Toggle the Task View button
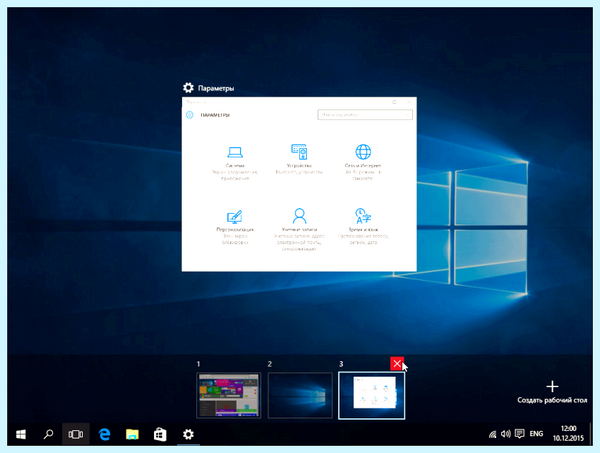600x453 pixels. point(76,434)
